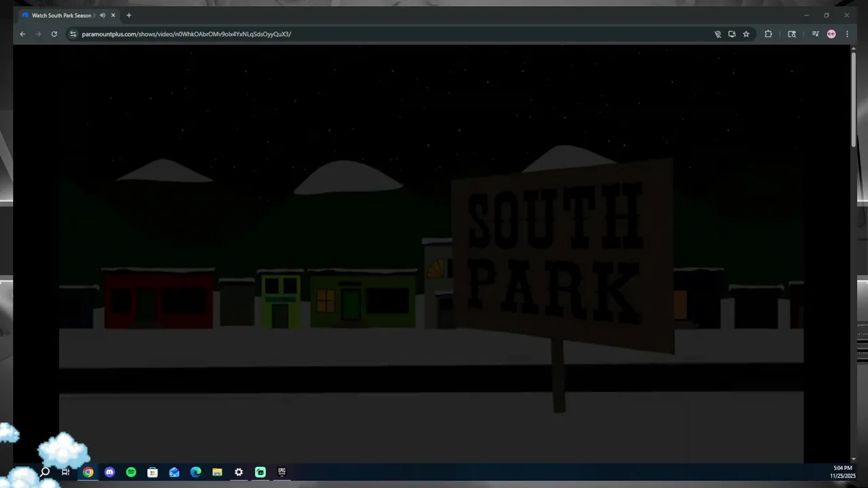Bookmark this page with the star
868x488 pixels.
point(746,34)
